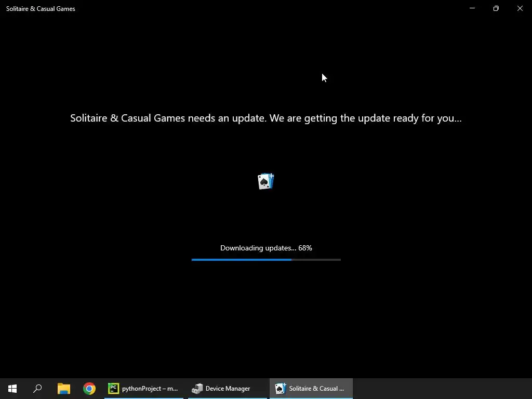Click the 'needs an update' message text
The width and height of the screenshot is (532, 399).
[x=266, y=118]
